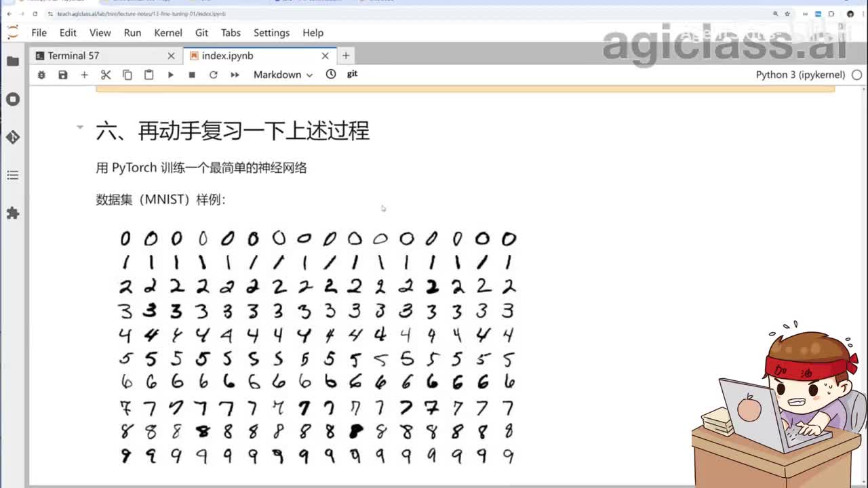Open the Help menu

pyautogui.click(x=313, y=33)
